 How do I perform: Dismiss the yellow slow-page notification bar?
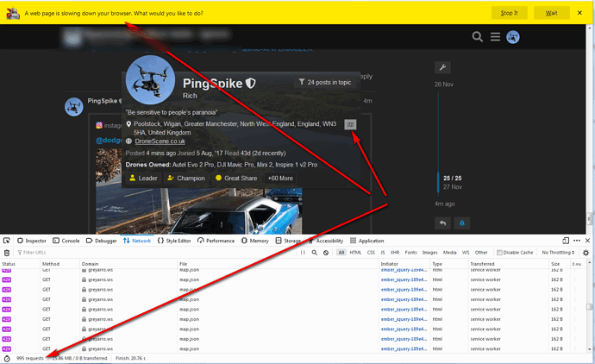(x=579, y=13)
